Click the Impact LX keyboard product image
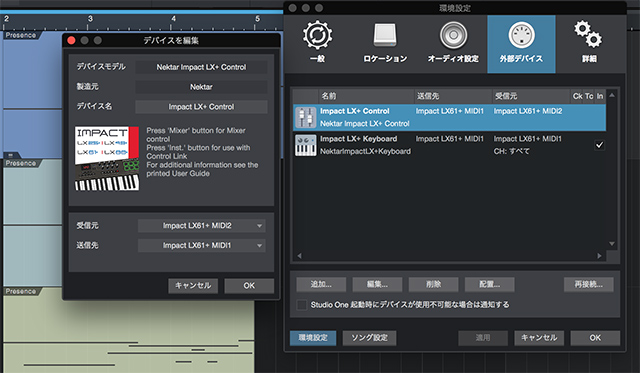The height and width of the screenshot is (373, 640). (107, 158)
